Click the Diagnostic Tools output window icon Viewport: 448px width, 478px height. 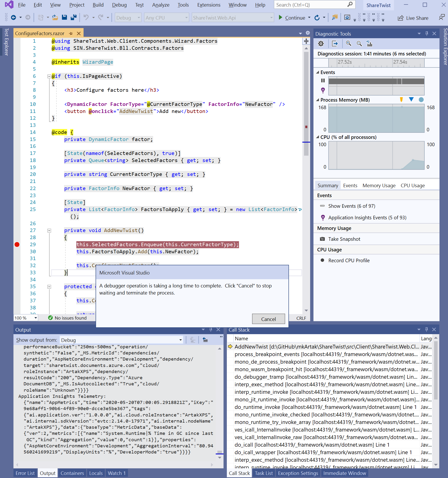tap(335, 44)
